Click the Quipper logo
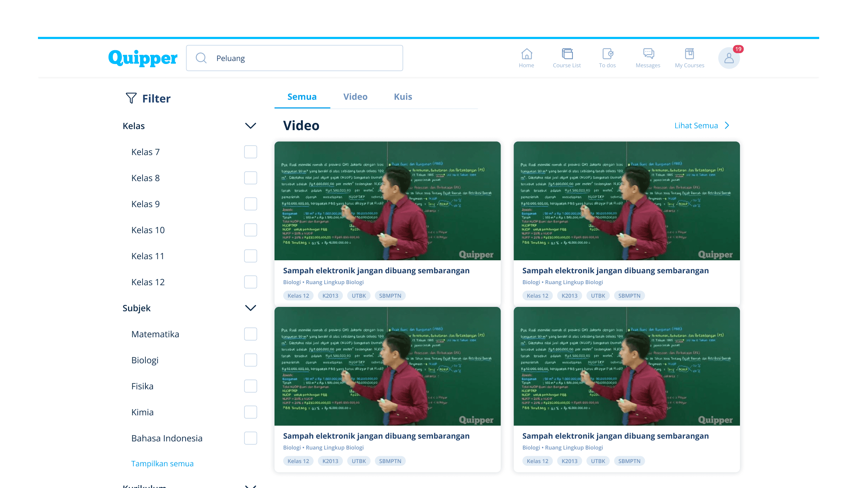Screen dimensions: 868x488 click(143, 58)
